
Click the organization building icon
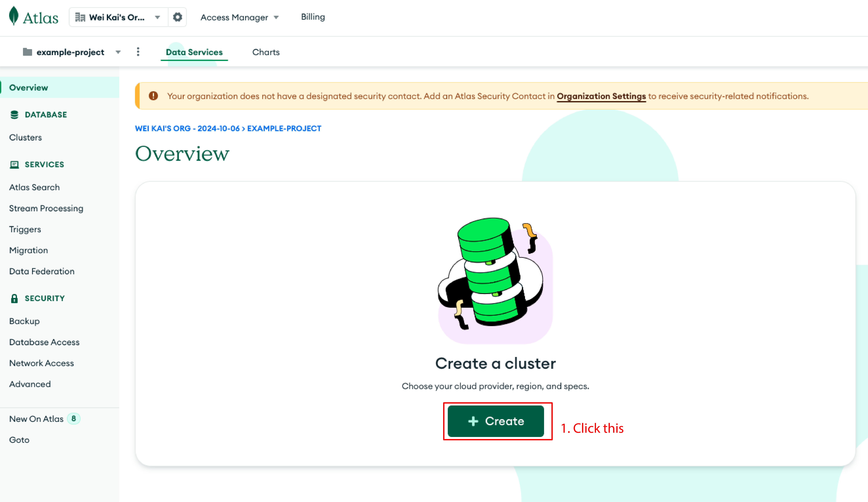pyautogui.click(x=80, y=17)
